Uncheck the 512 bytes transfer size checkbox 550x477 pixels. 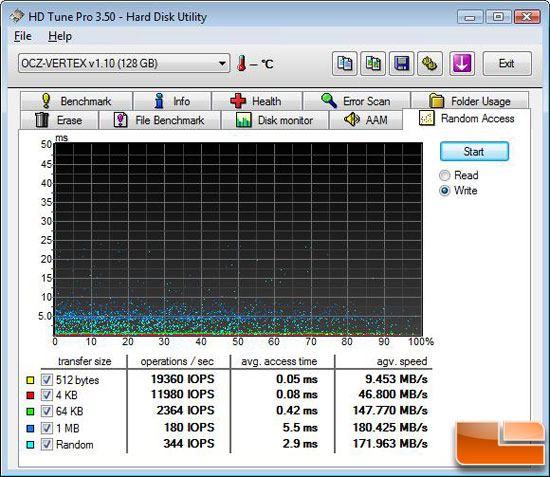[x=47, y=379]
